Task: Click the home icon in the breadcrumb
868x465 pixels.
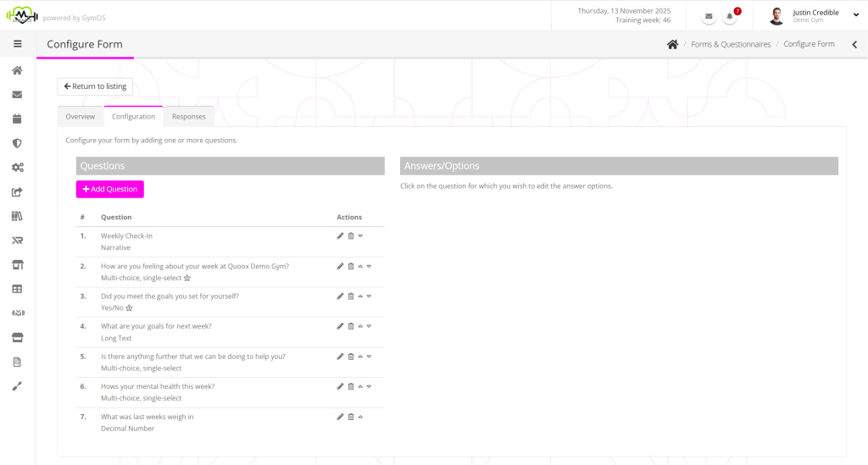Action: [672, 44]
